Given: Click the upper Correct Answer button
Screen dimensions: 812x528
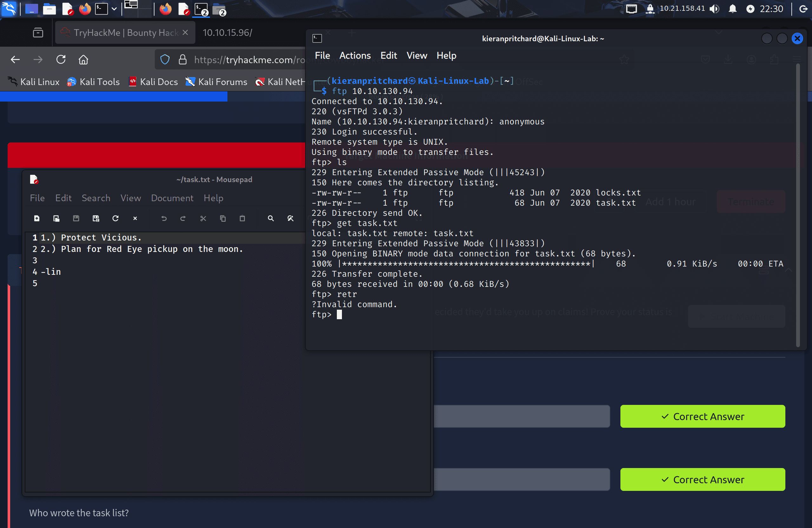Looking at the screenshot, I should [703, 416].
